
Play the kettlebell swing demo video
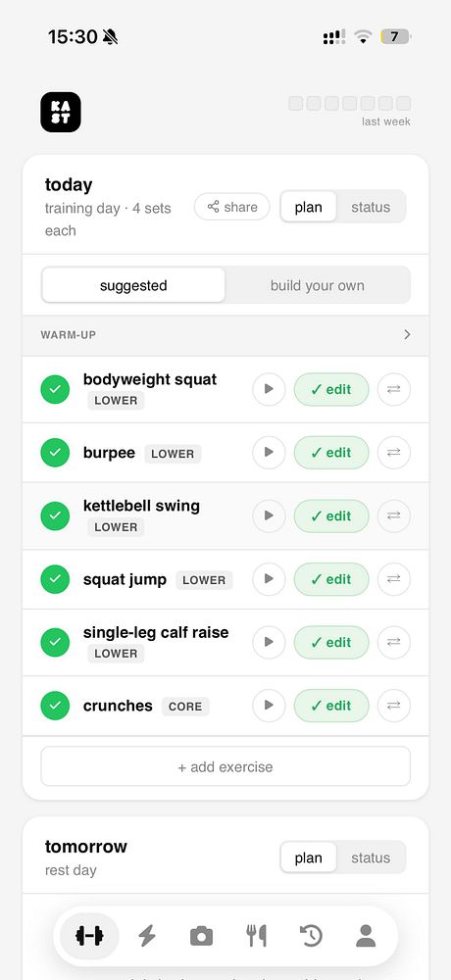[269, 515]
